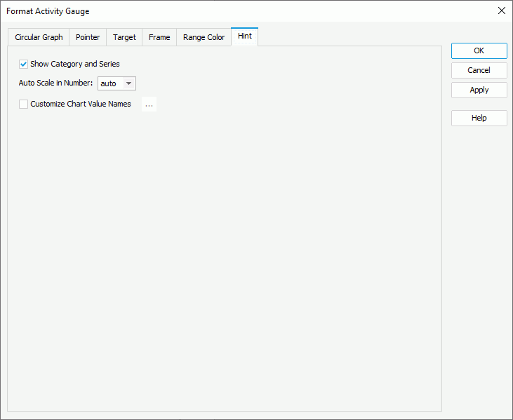513x420 pixels.
Task: Switch to the Circular Graph tab
Action: [39, 37]
